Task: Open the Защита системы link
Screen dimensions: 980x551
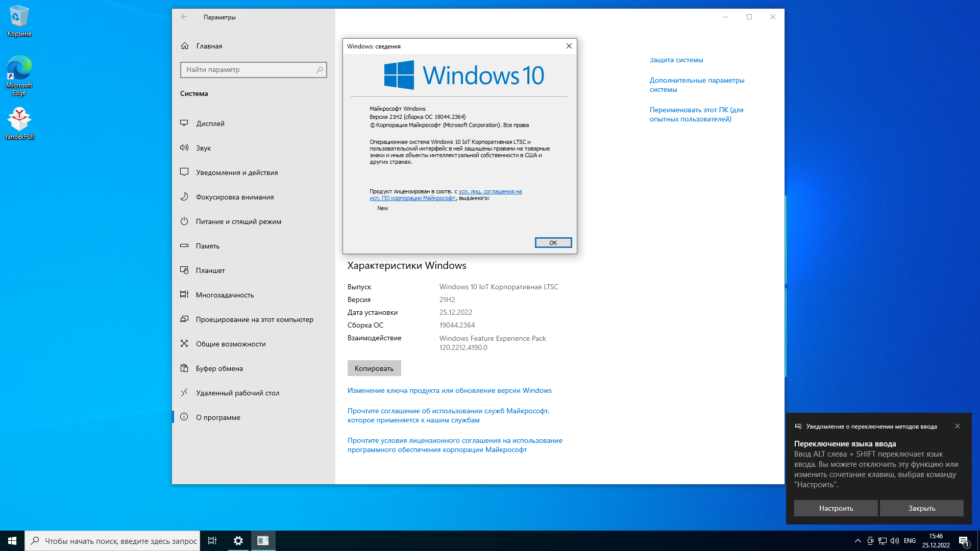Action: click(x=676, y=60)
